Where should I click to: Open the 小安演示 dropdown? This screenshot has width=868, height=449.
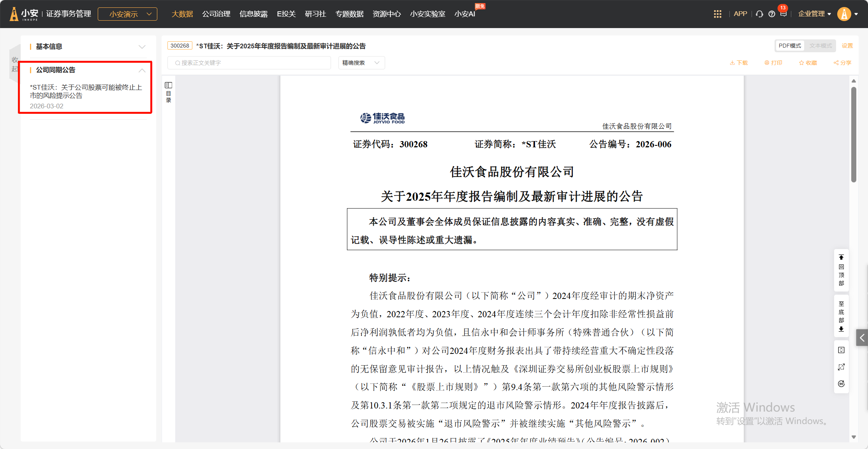[x=127, y=14]
